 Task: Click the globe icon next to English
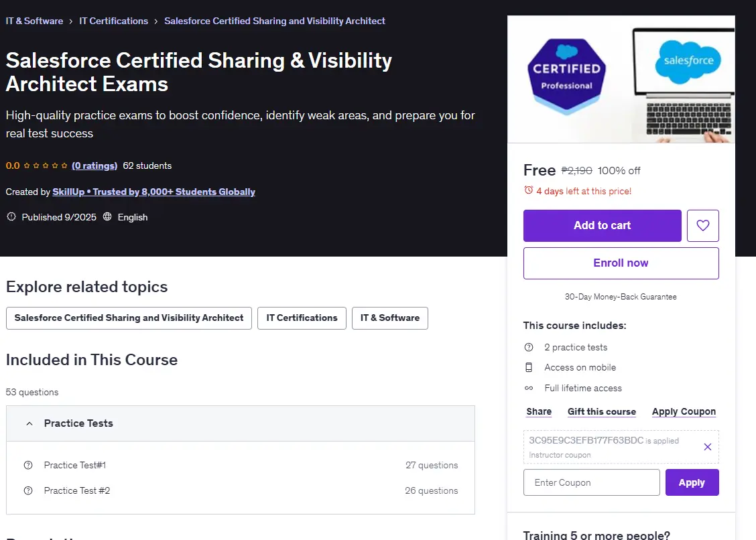tap(107, 217)
